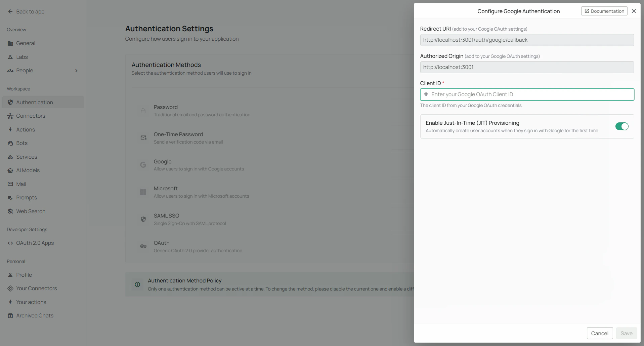This screenshot has height=346, width=644.
Task: Click the Save button in dialog
Action: 626,333
